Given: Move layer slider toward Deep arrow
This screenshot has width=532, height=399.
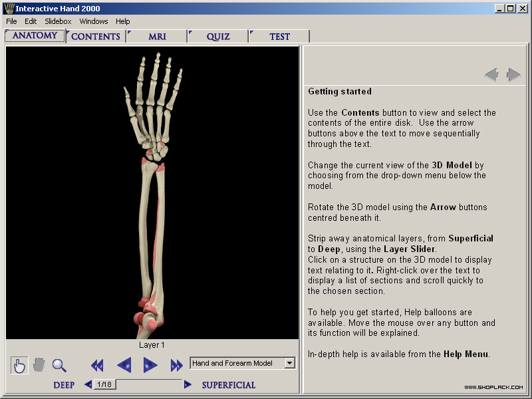Looking at the screenshot, I should (x=88, y=384).
